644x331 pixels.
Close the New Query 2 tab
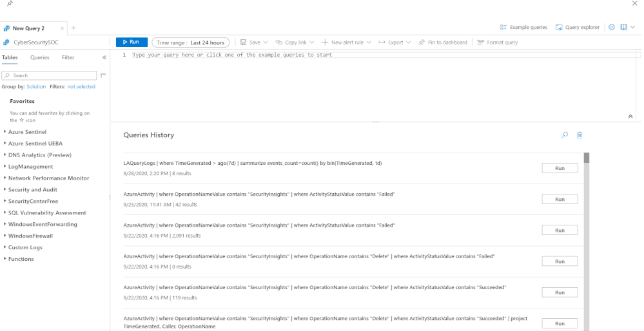pos(62,28)
